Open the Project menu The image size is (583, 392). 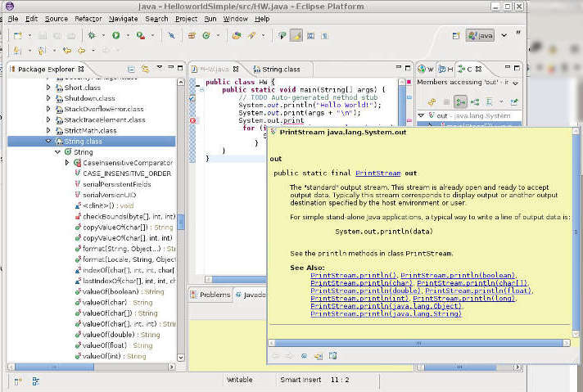click(x=186, y=19)
